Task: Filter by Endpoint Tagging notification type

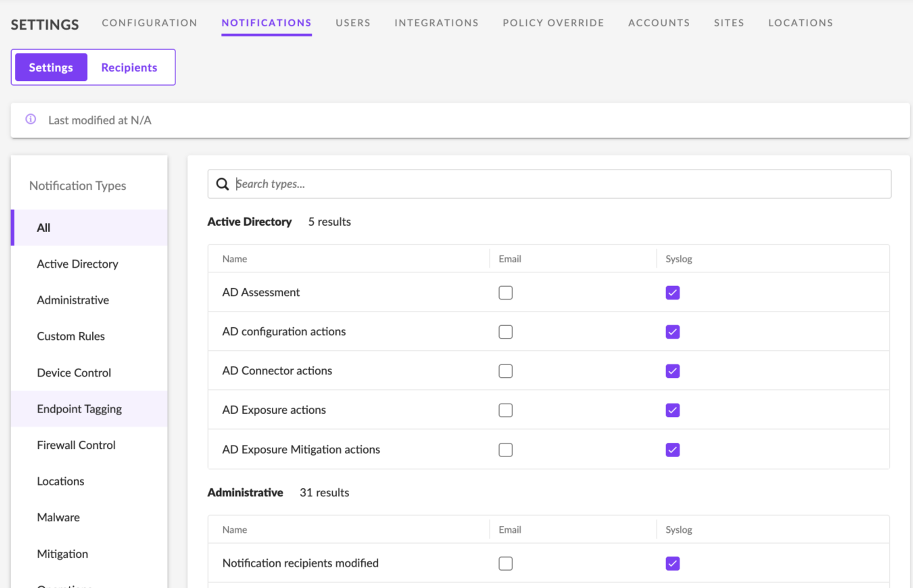Action: 79,409
